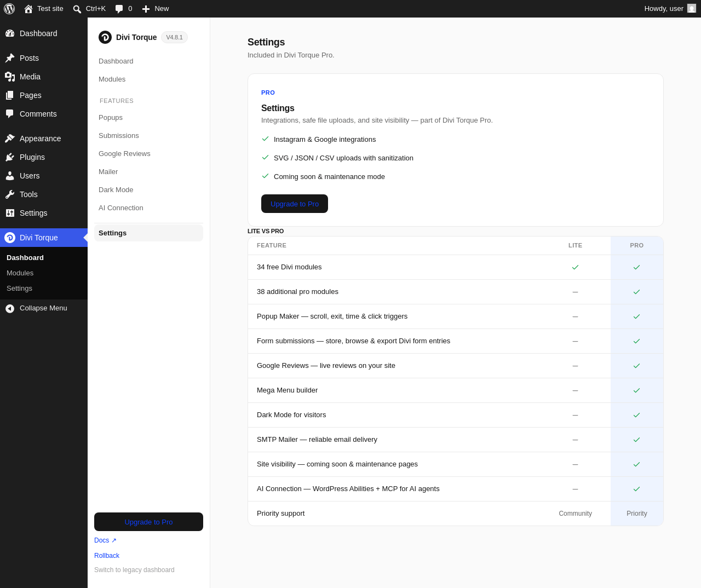Click the 'Dark Mode for visitors' row text

[x=291, y=415]
